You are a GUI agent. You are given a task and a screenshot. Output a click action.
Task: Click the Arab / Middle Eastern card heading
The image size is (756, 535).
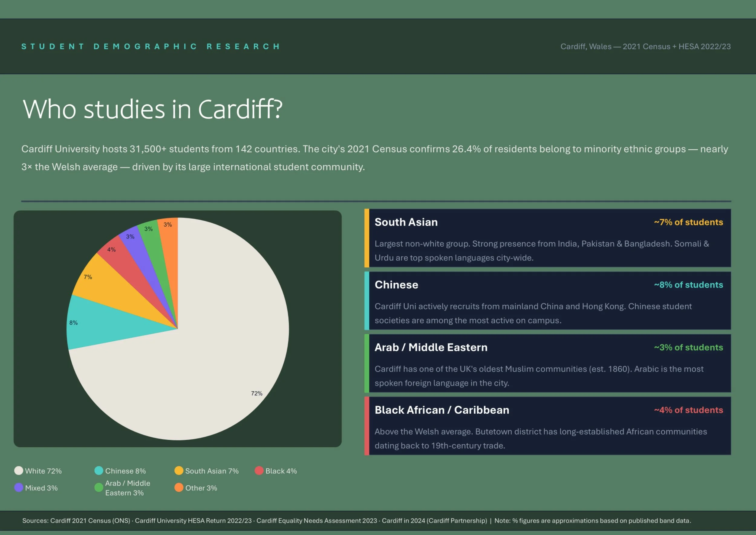pyautogui.click(x=431, y=347)
